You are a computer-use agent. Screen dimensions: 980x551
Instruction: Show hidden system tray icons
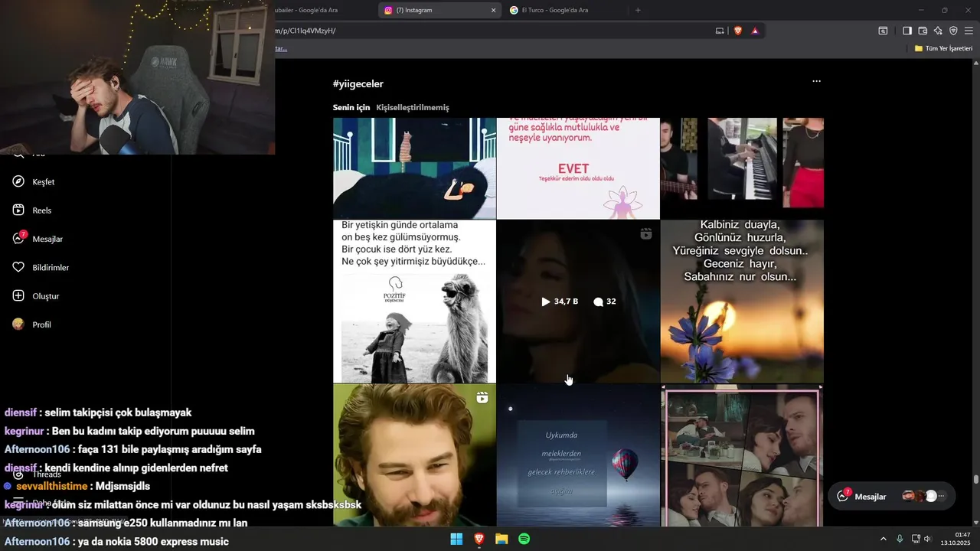(x=883, y=540)
